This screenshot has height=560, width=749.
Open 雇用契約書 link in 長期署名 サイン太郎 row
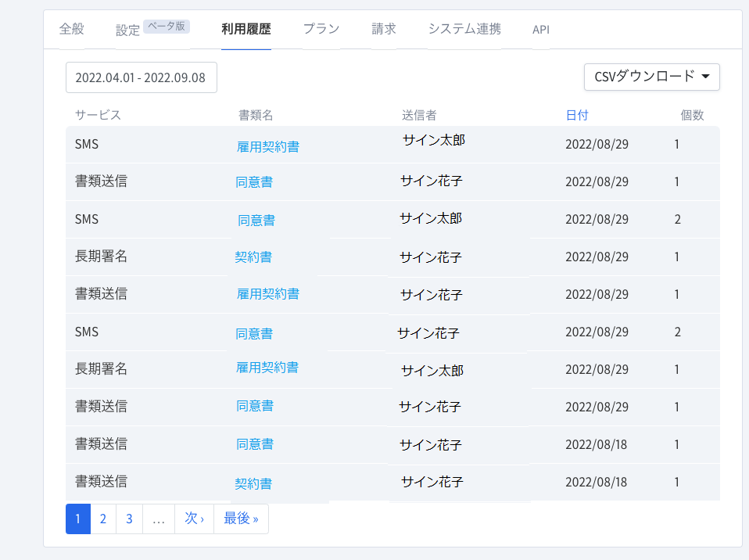[267, 368]
